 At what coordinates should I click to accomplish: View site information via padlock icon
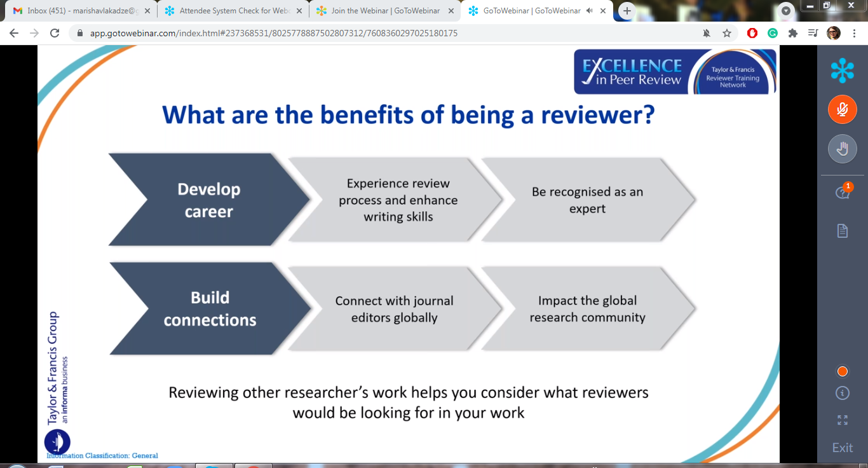click(80, 34)
